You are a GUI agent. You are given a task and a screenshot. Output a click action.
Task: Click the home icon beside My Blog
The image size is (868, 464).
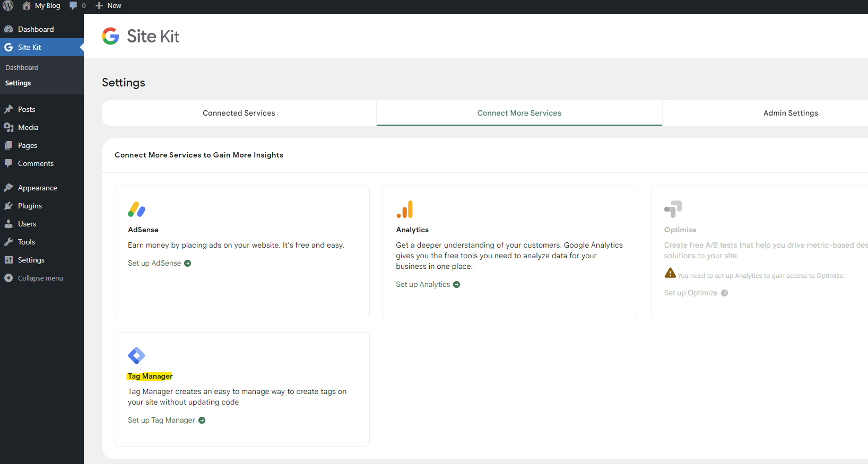[27, 5]
